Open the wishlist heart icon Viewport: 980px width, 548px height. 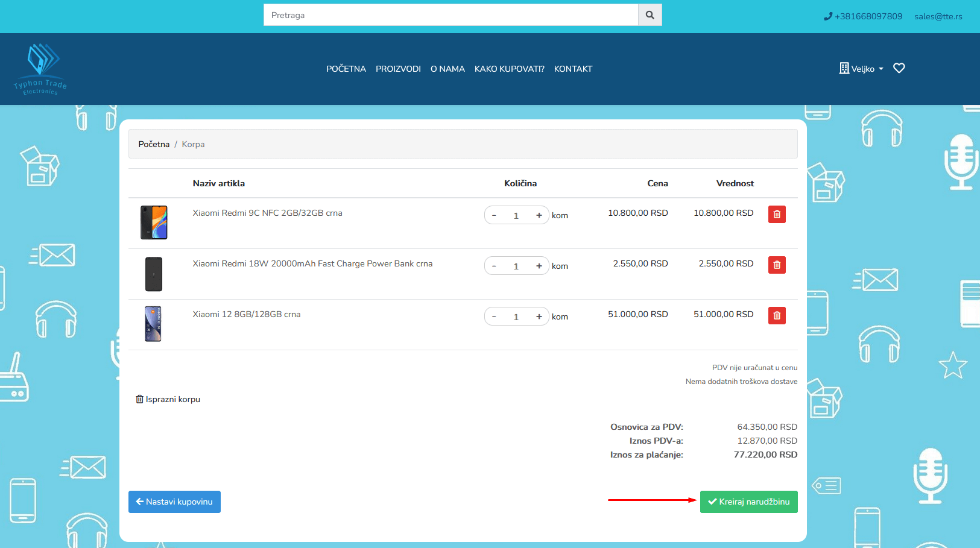pyautogui.click(x=899, y=68)
